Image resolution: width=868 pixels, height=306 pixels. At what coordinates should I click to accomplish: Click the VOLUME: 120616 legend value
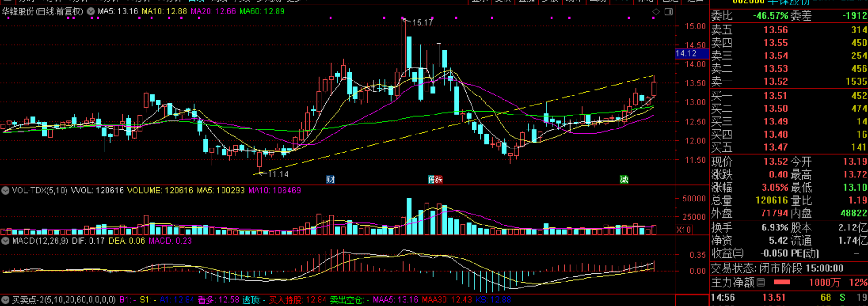coord(160,191)
